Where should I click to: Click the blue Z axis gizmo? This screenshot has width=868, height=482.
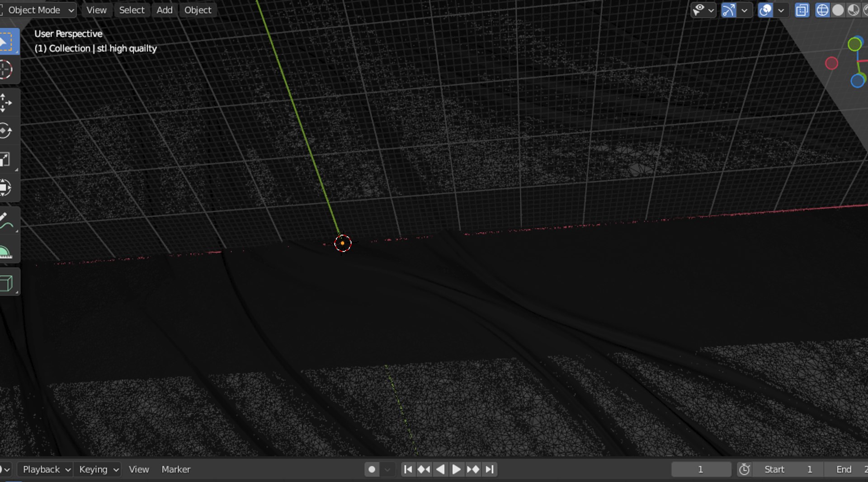click(x=857, y=81)
